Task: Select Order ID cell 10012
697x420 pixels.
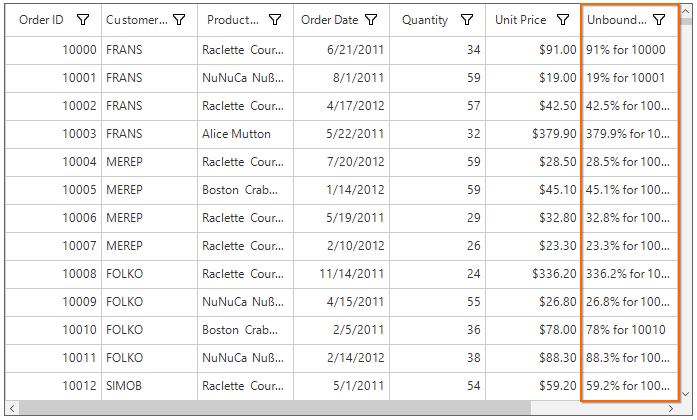Action: pos(53,386)
